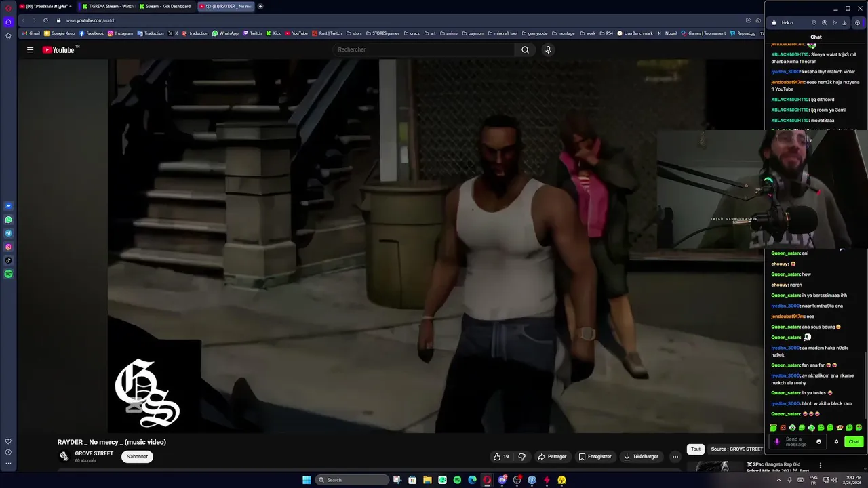Screen dimensions: 868x488
Task: Open a new browser tab with plus
Action: click(260, 6)
